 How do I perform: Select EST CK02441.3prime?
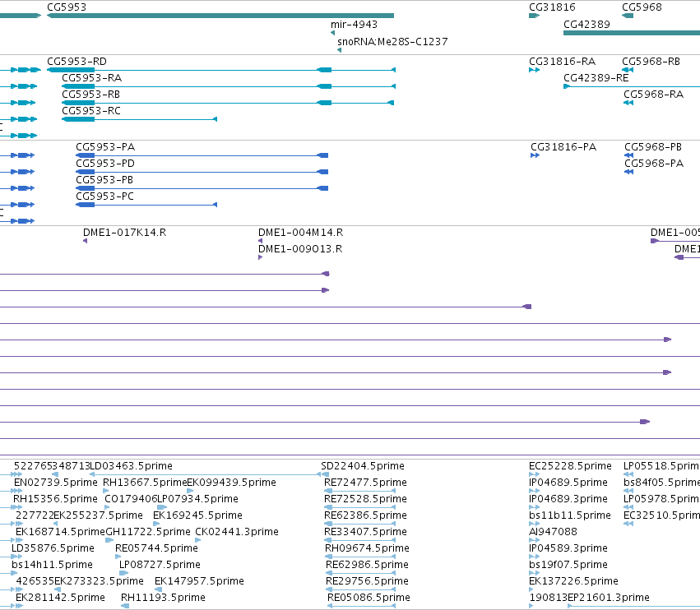(237, 532)
